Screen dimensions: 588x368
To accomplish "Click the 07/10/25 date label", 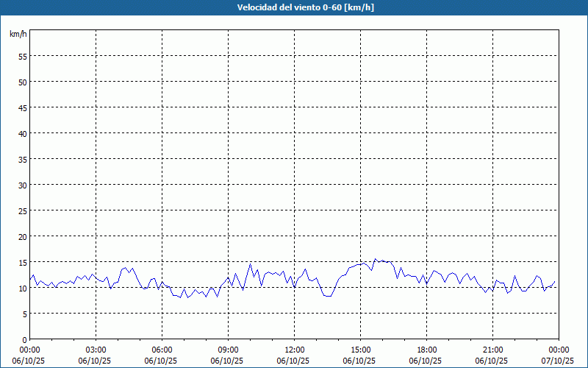I will point(559,361).
